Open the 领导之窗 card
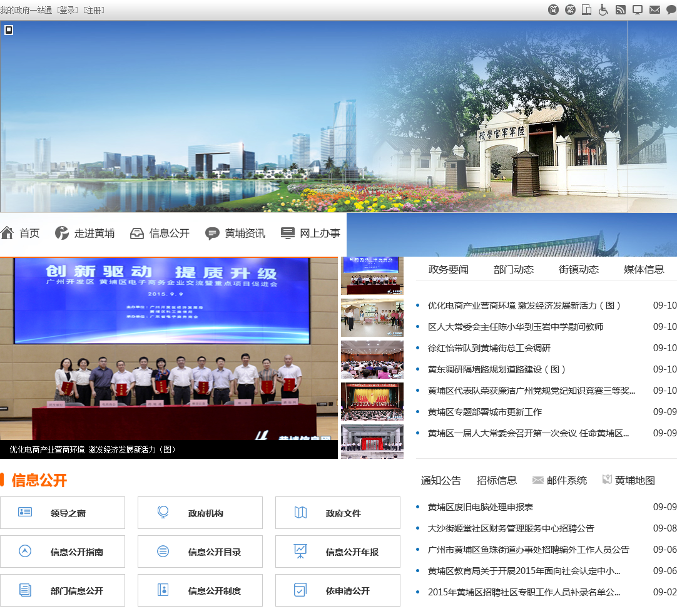 click(63, 513)
